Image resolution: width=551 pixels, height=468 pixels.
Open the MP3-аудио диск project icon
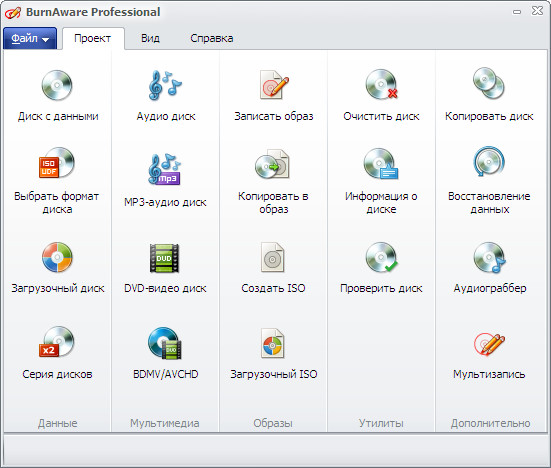pyautogui.click(x=164, y=169)
